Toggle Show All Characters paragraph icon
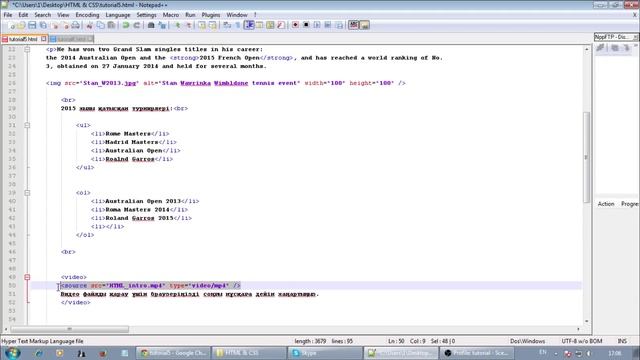The height and width of the screenshot is (360, 640). [x=238, y=25]
